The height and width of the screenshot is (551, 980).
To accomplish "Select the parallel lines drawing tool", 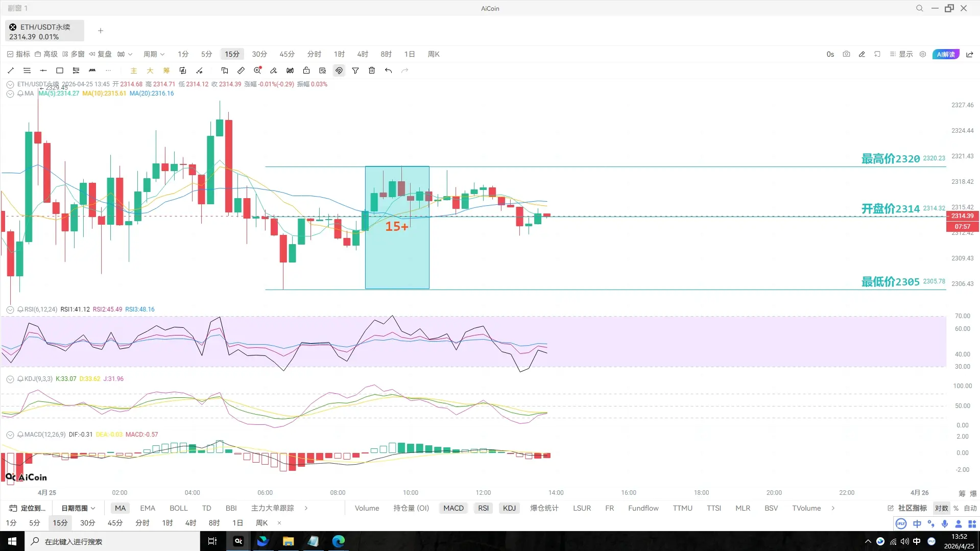I will tap(27, 70).
